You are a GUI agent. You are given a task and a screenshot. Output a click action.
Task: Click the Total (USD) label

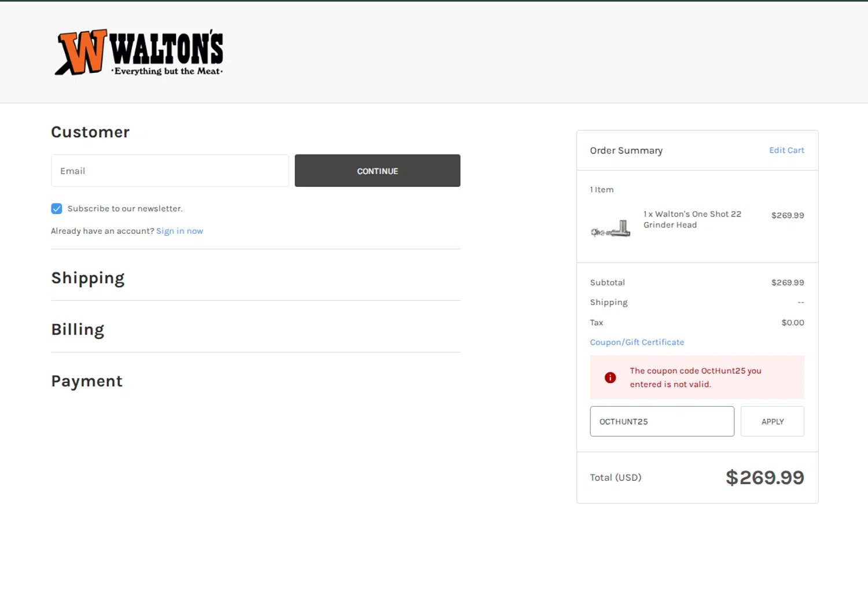click(x=616, y=478)
